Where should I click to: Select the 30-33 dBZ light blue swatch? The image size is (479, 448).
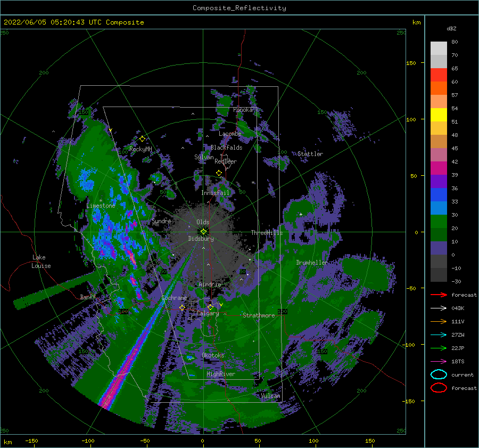click(x=439, y=208)
